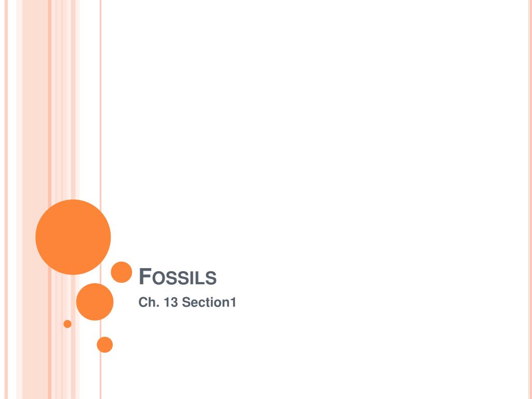The height and width of the screenshot is (399, 532).
Task: Click the white gap between stripes and vertical line
Action: click(89, 102)
